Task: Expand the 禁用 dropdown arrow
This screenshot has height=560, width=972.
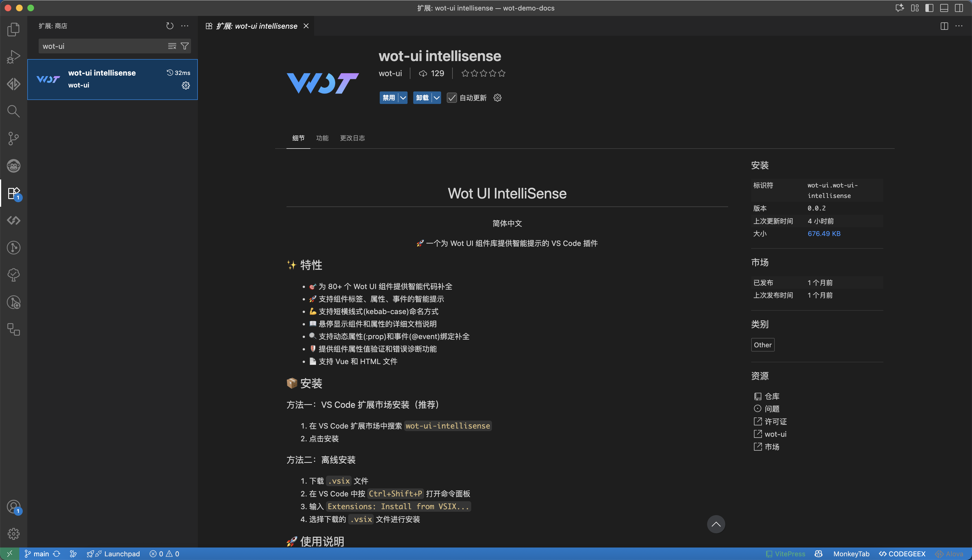Action: point(403,98)
